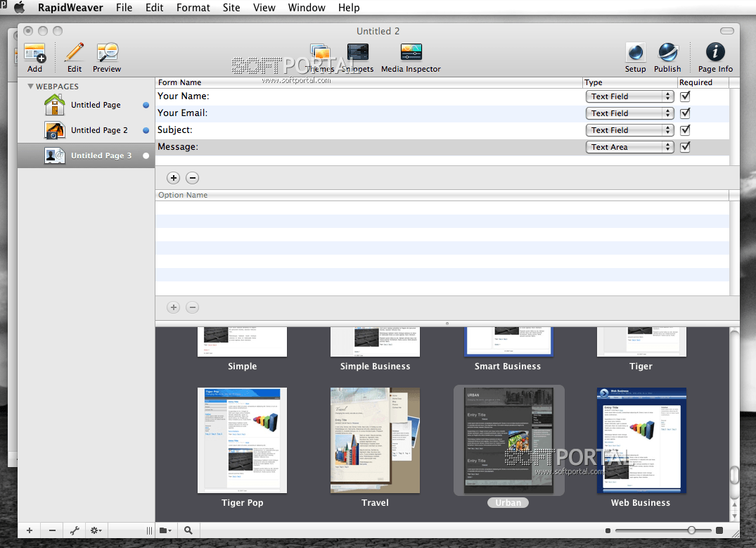Open the Format menu

(x=193, y=8)
